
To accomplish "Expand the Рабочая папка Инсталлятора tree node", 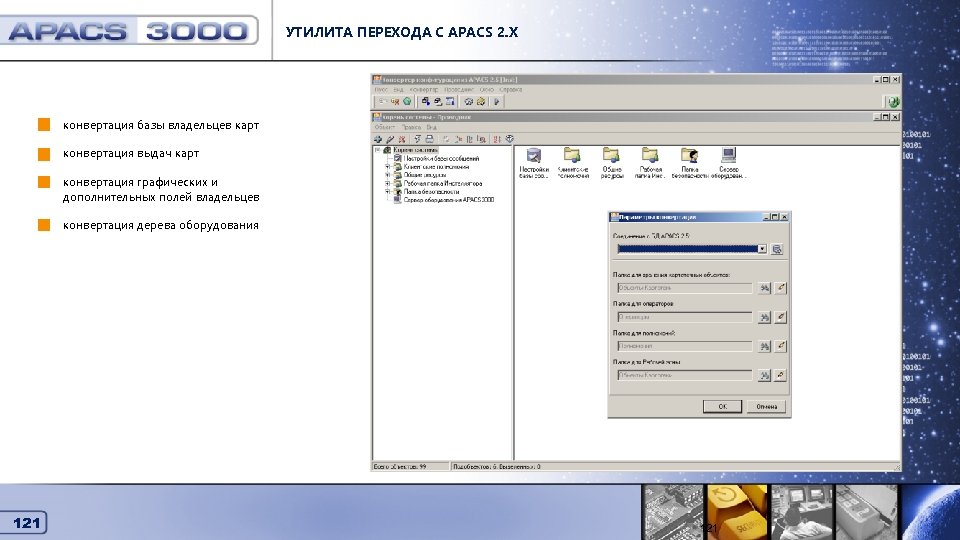I will pos(387,183).
